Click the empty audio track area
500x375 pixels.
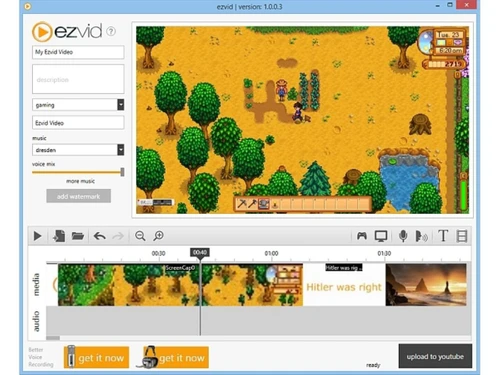tap(258, 321)
